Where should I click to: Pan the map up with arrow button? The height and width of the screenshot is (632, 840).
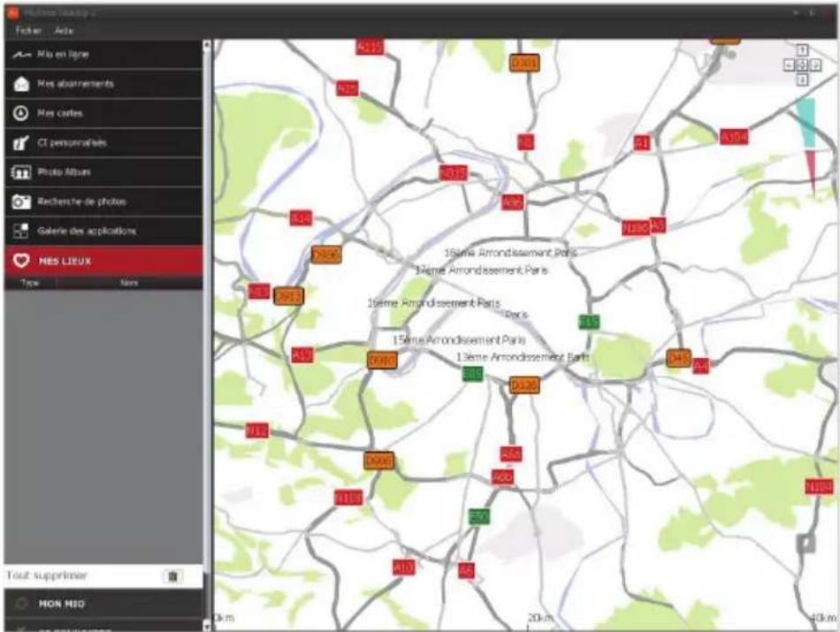pyautogui.click(x=802, y=50)
